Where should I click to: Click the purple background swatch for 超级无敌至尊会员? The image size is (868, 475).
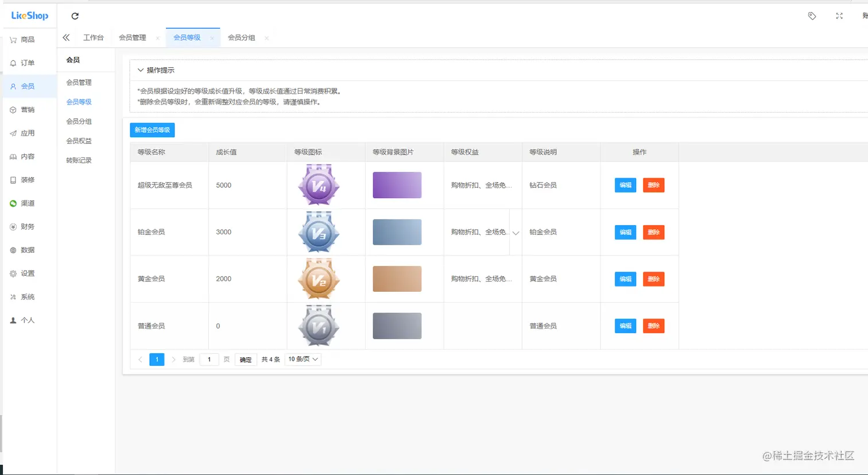(x=397, y=185)
